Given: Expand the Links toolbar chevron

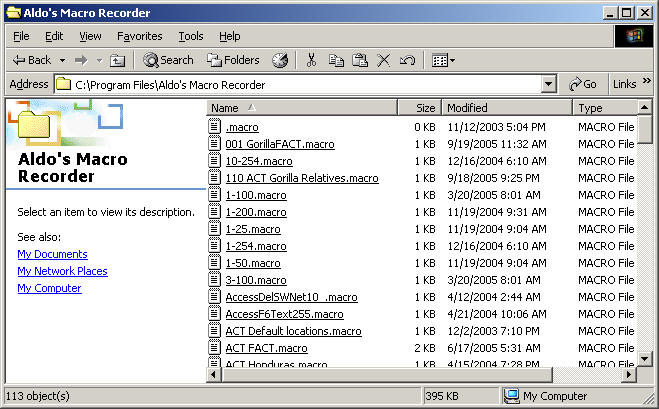Looking at the screenshot, I should [x=646, y=80].
